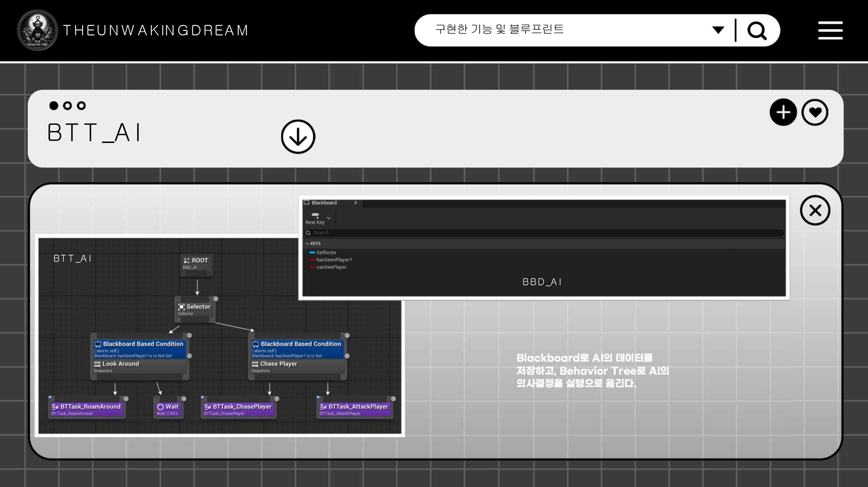Open the New Key dropdown
The height and width of the screenshot is (487, 868).
(329, 218)
